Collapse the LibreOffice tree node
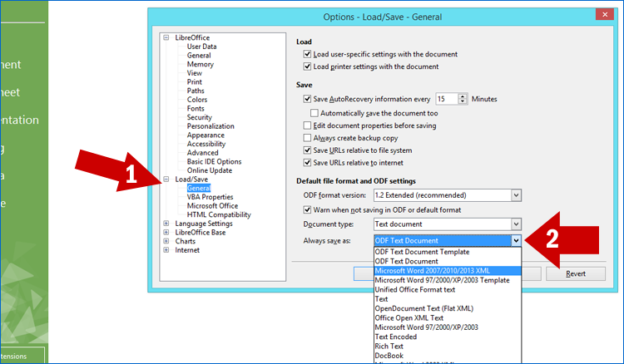This screenshot has width=624, height=364. pyautogui.click(x=167, y=37)
